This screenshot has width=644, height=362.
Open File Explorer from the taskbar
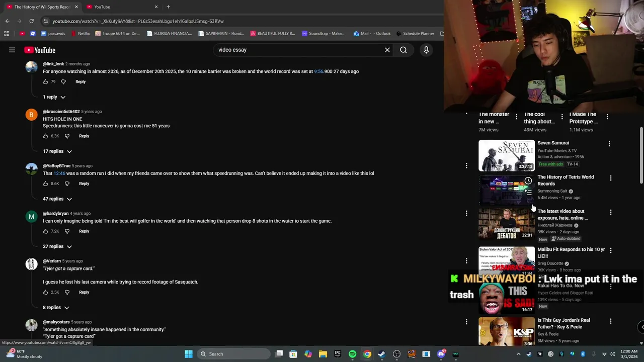coord(323,354)
